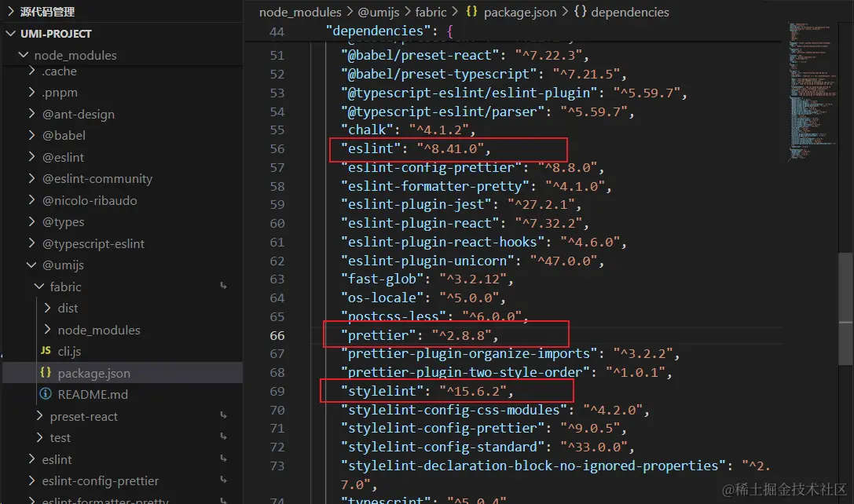The width and height of the screenshot is (854, 504).
Task: Click node_modules in the breadcrumb
Action: point(300,12)
